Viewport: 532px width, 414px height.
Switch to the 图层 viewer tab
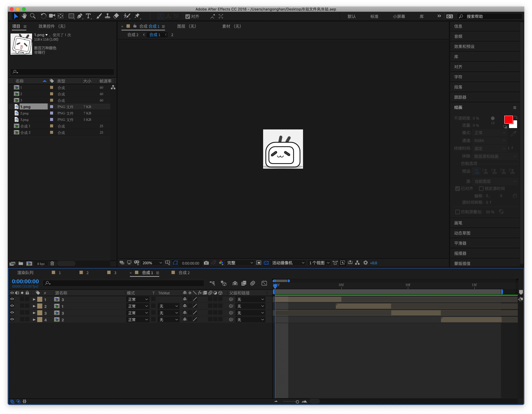187,26
